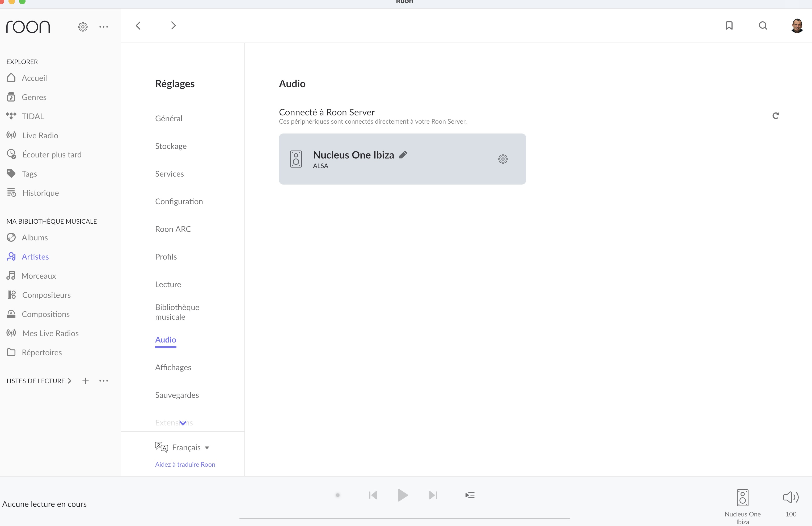Screen dimensions: 812x526
Task: Click Aidez à traduire Roon link
Action: click(x=185, y=464)
